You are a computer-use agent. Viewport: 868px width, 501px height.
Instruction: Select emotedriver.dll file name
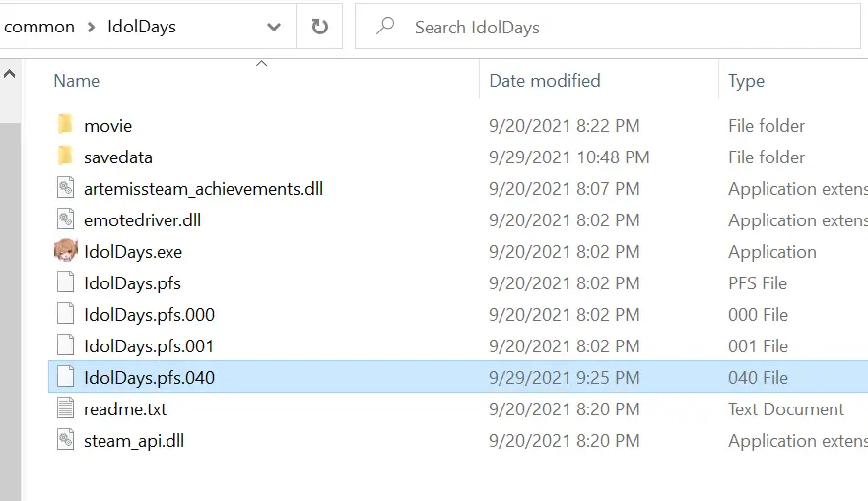(x=142, y=220)
